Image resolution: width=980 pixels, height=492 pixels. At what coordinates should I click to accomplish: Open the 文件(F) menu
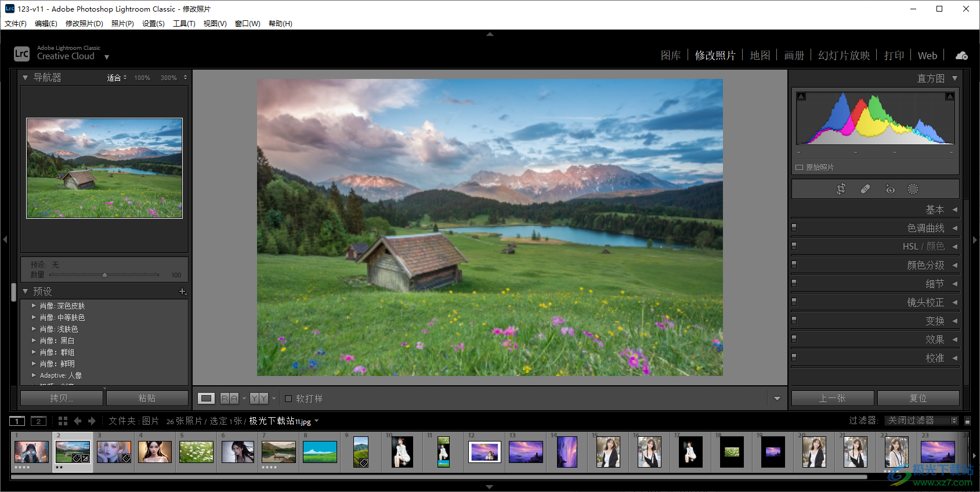click(16, 24)
